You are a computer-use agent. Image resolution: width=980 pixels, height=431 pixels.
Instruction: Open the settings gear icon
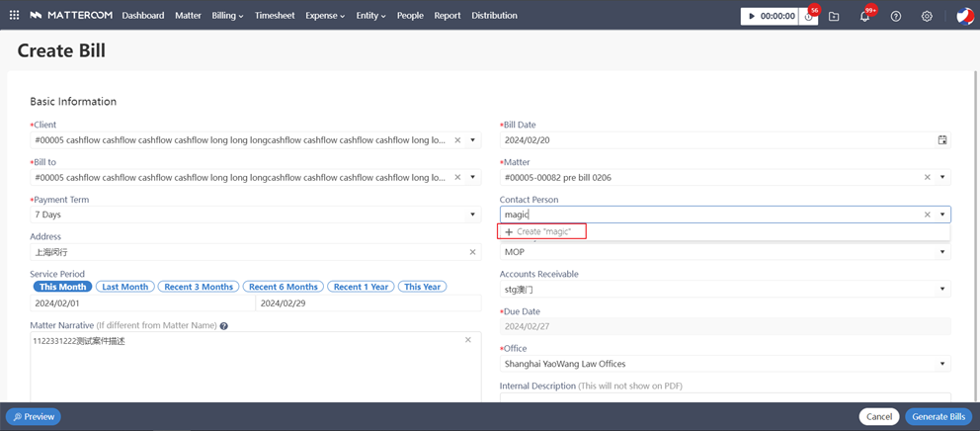coord(927,16)
